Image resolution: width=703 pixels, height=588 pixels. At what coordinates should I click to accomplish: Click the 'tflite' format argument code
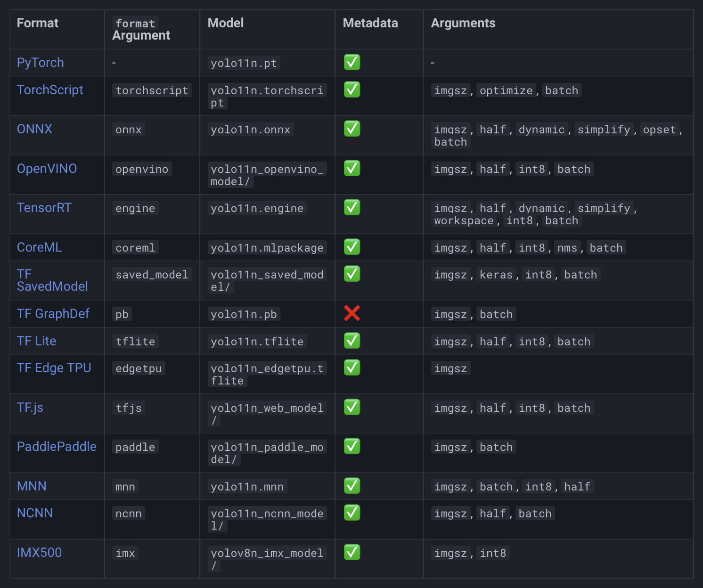coord(135,342)
